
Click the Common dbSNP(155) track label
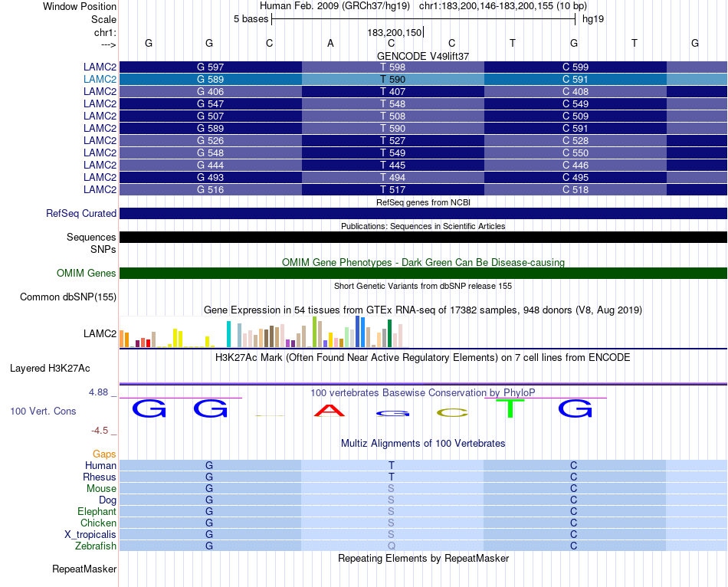[x=68, y=297]
